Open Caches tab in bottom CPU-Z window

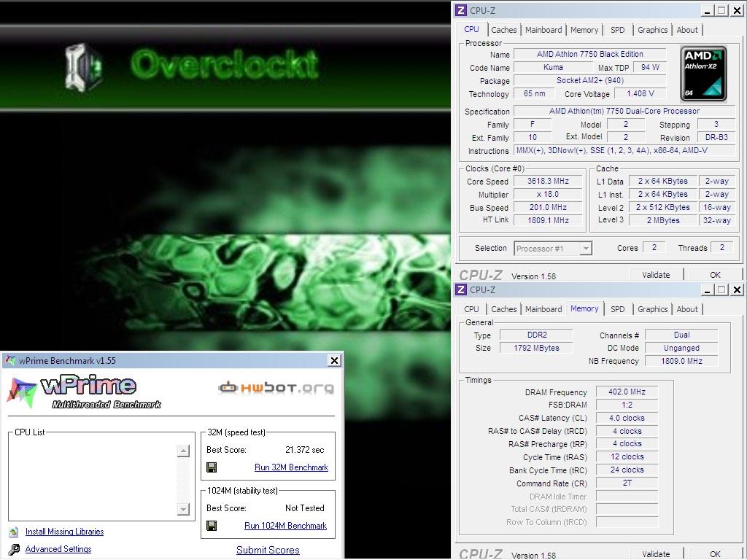click(x=503, y=309)
